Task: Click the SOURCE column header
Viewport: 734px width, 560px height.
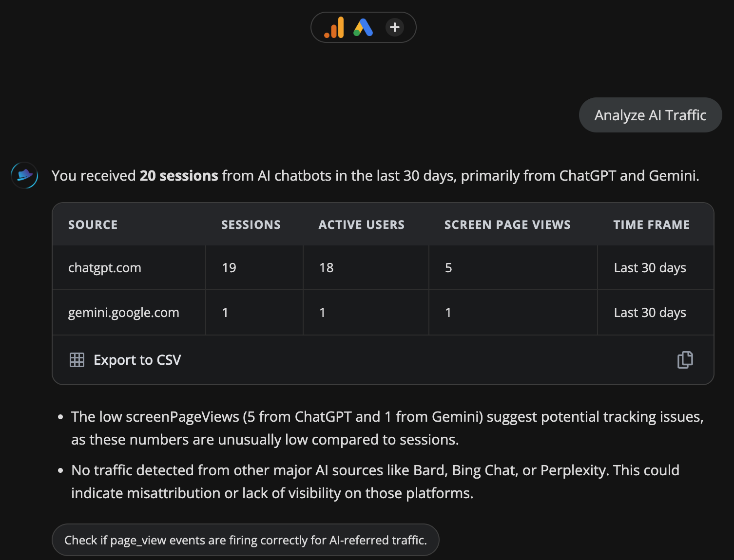Action: point(93,224)
